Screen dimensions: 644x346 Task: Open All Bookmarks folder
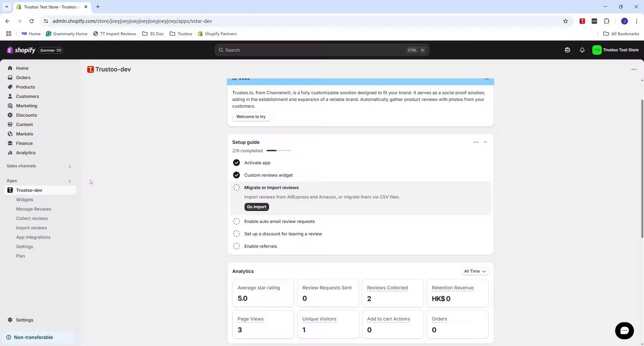point(621,34)
